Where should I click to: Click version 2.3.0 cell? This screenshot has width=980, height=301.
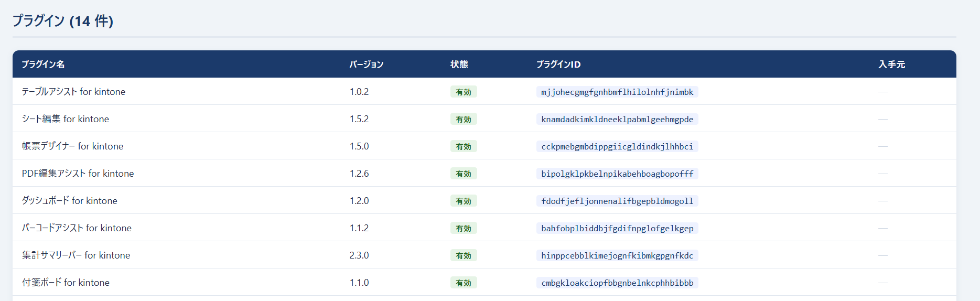coord(359,255)
